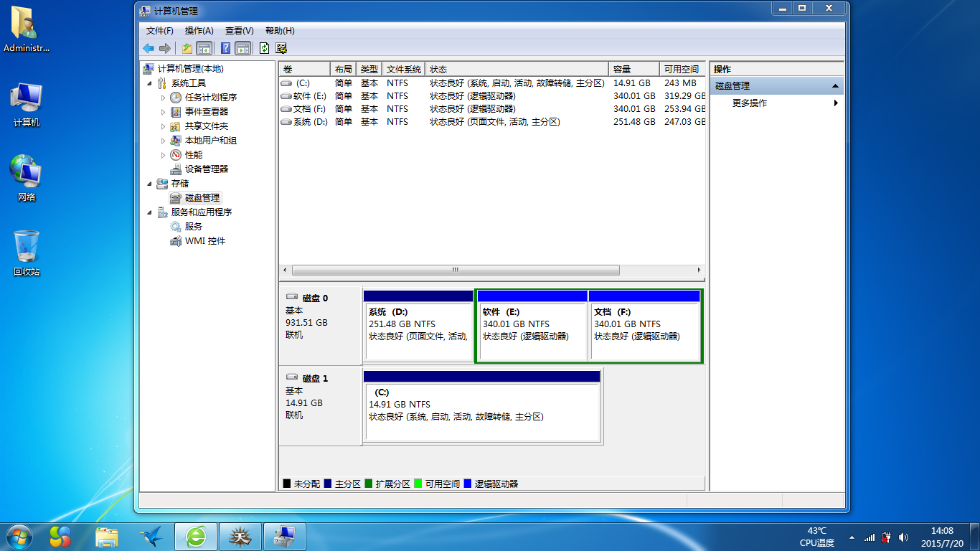Select the 事件查看器 icon in the tree

tap(176, 112)
